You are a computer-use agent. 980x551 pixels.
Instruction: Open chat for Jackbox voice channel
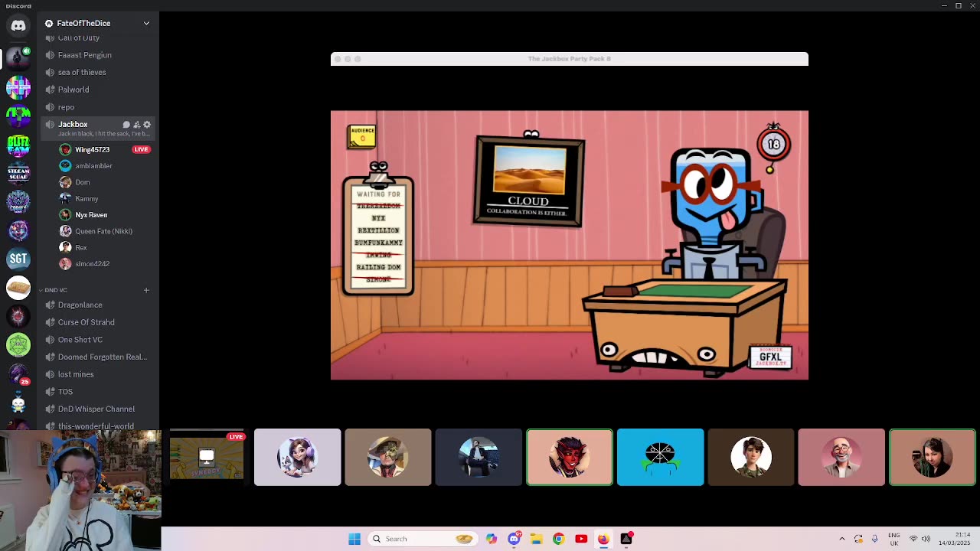coord(126,125)
